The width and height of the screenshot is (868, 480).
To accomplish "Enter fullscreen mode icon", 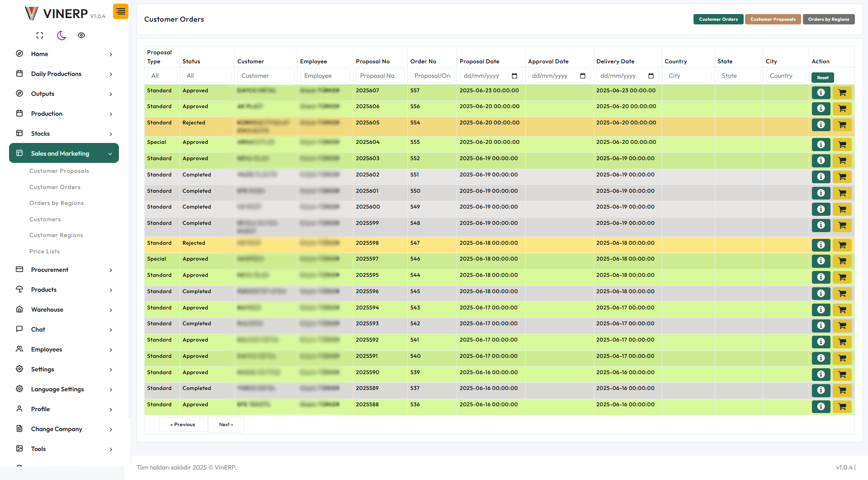I will pos(40,35).
